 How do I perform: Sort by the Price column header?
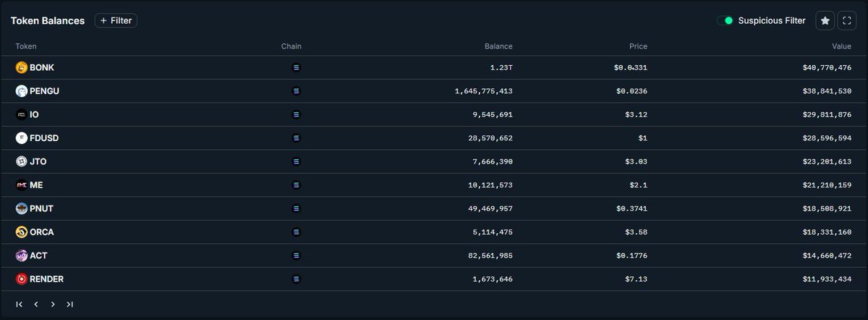(638, 46)
